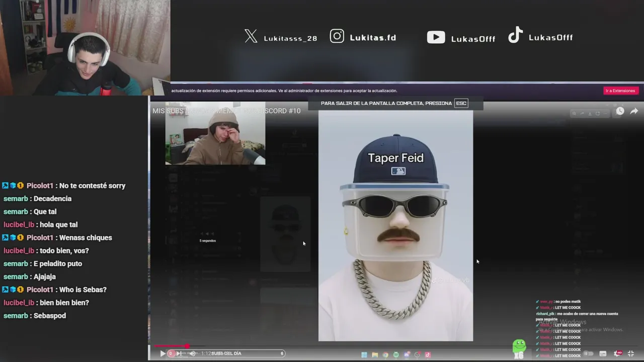The image size is (644, 362).
Task: Click chat message 'Who is Sebas?'
Action: click(83, 290)
